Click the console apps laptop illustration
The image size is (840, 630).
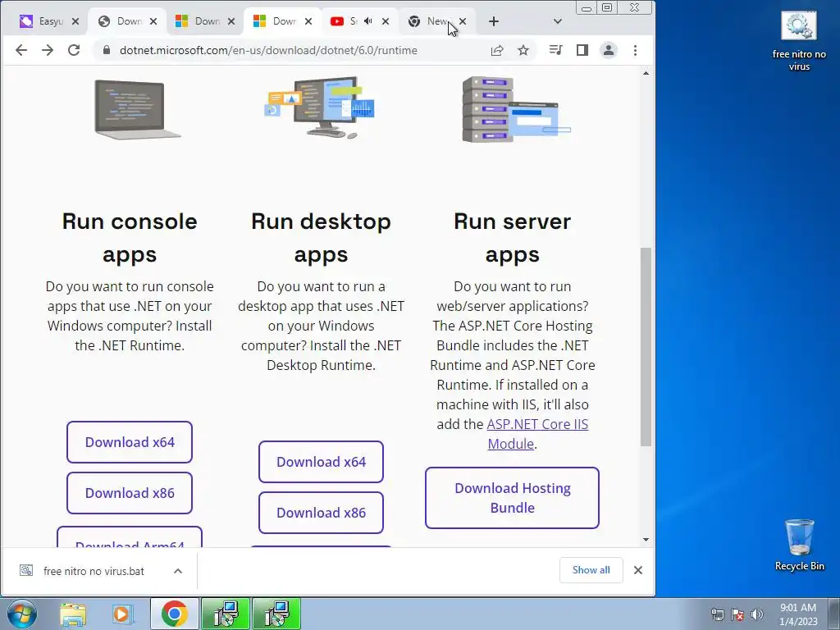pyautogui.click(x=137, y=109)
